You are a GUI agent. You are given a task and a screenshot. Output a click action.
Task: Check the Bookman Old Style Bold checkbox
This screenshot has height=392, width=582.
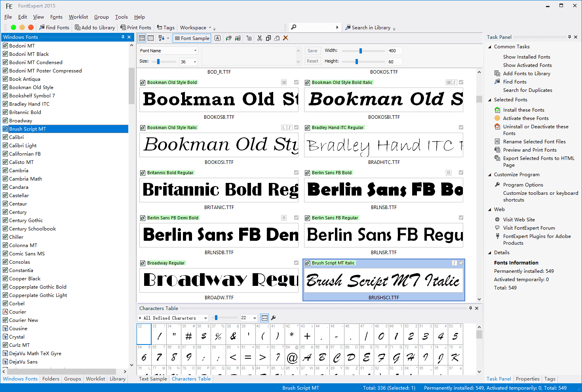296,82
